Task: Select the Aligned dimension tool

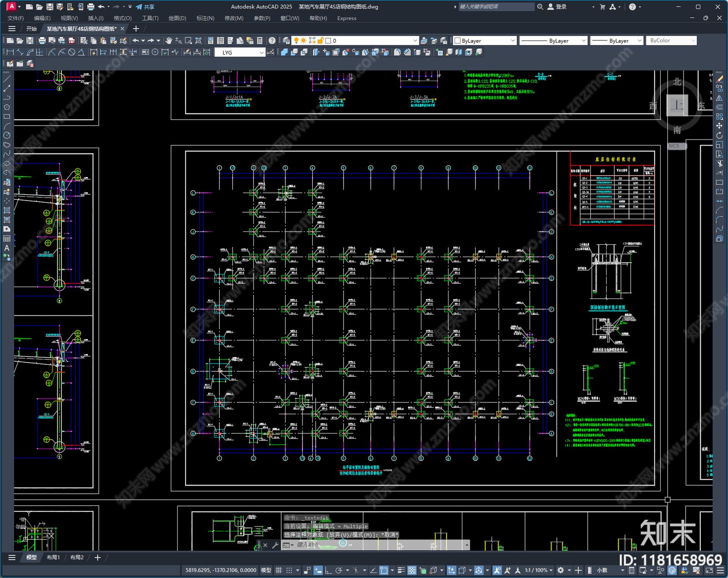Action: [x=20, y=52]
